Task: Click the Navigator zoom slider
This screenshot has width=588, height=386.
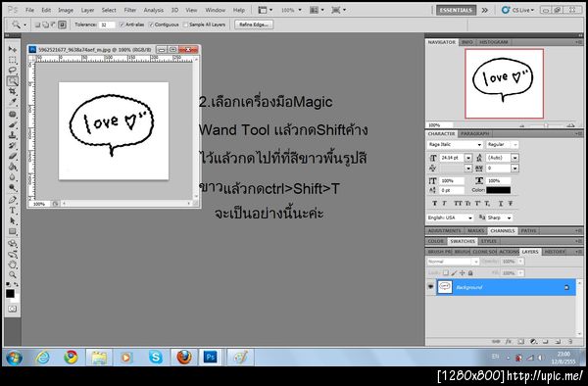Action: tap(546, 125)
